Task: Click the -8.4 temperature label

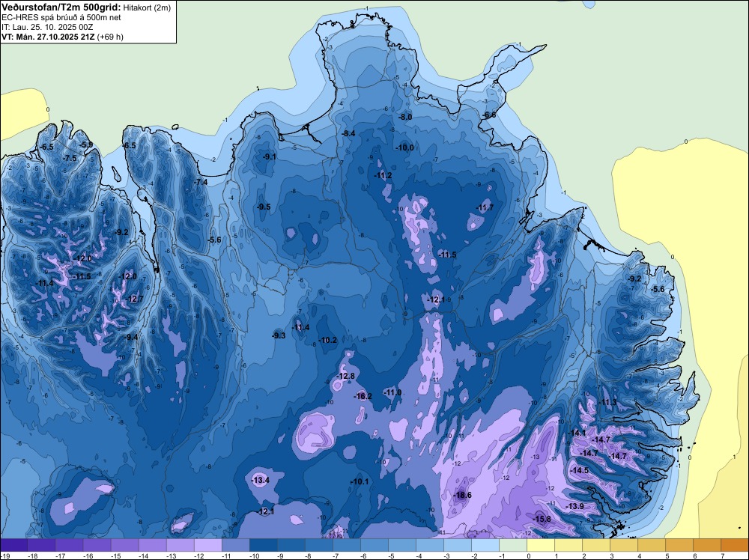Action: pyautogui.click(x=349, y=134)
